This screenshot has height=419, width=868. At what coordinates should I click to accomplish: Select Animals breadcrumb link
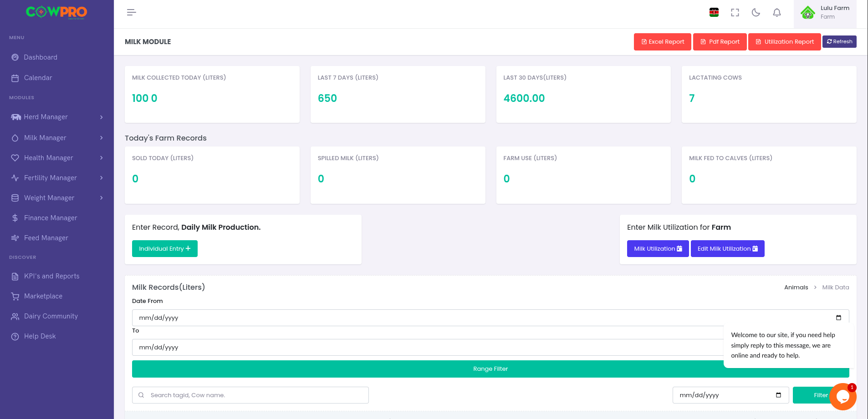point(796,288)
